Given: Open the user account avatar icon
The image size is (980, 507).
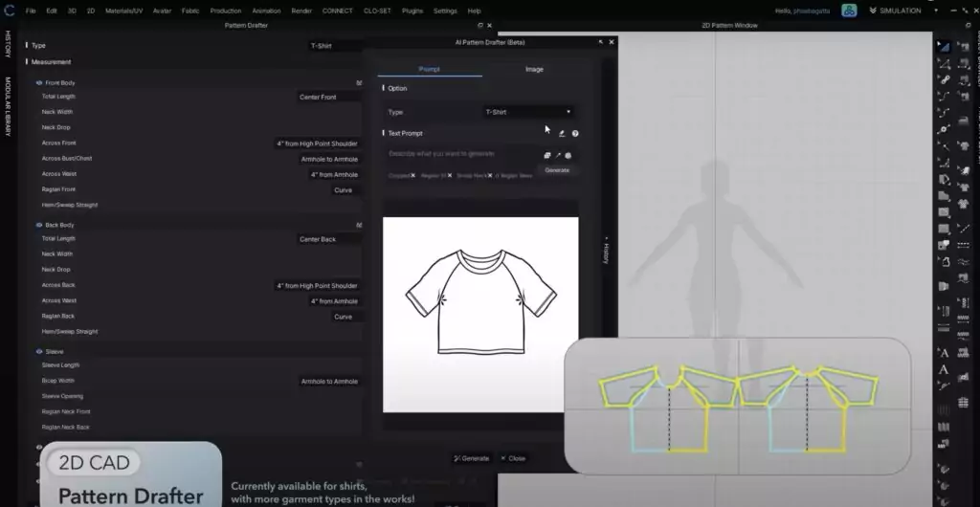Looking at the screenshot, I should pos(849,11).
